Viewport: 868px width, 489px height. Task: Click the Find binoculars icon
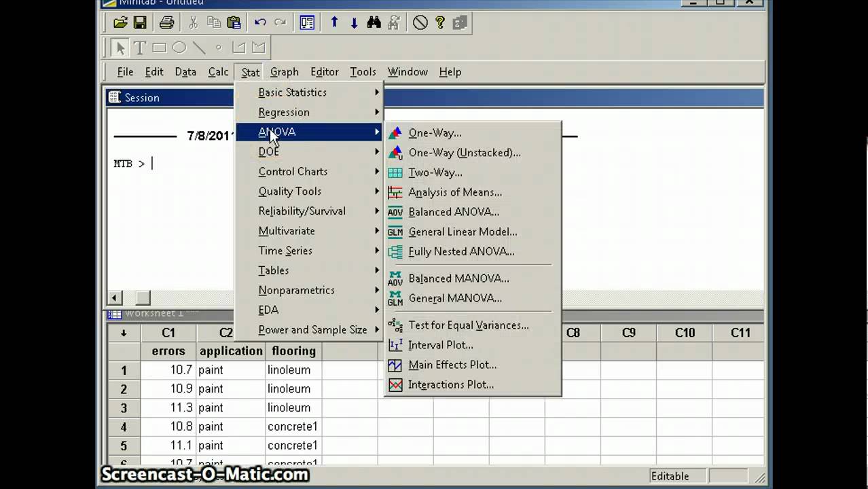374,23
